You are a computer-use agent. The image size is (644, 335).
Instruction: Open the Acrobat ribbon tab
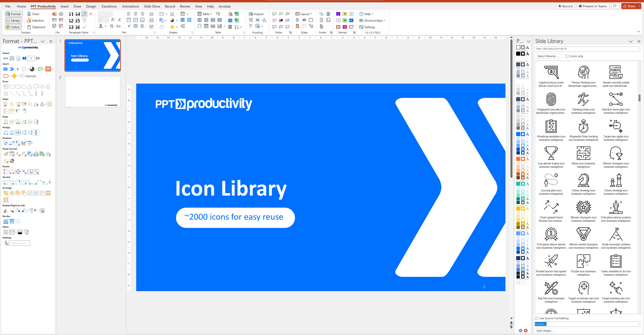(224, 6)
